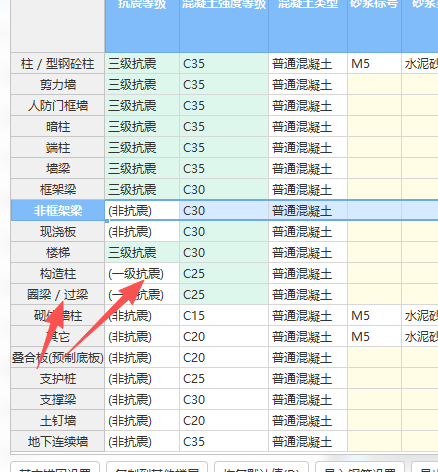Click C25 cell in 圈梁 / 过梁 row
The image size is (438, 472).
pos(224,294)
